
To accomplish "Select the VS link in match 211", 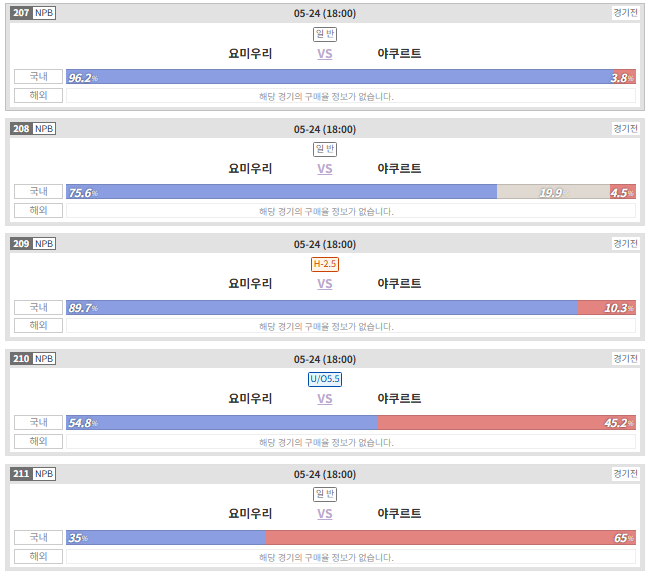I will click(325, 514).
